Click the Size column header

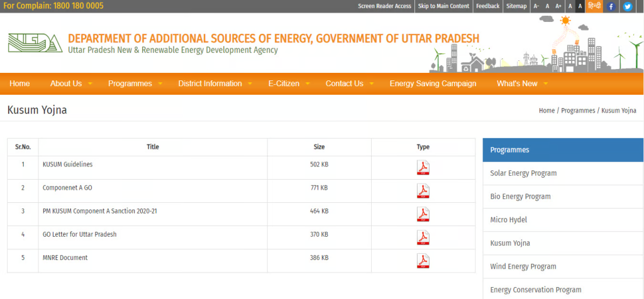[x=319, y=147]
